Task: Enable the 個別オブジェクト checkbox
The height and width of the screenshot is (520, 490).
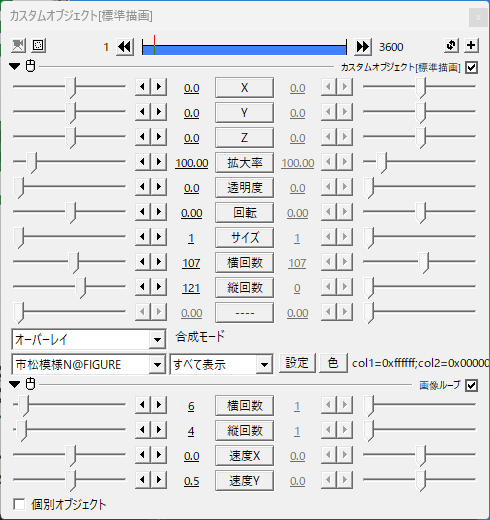Action: coord(19,504)
